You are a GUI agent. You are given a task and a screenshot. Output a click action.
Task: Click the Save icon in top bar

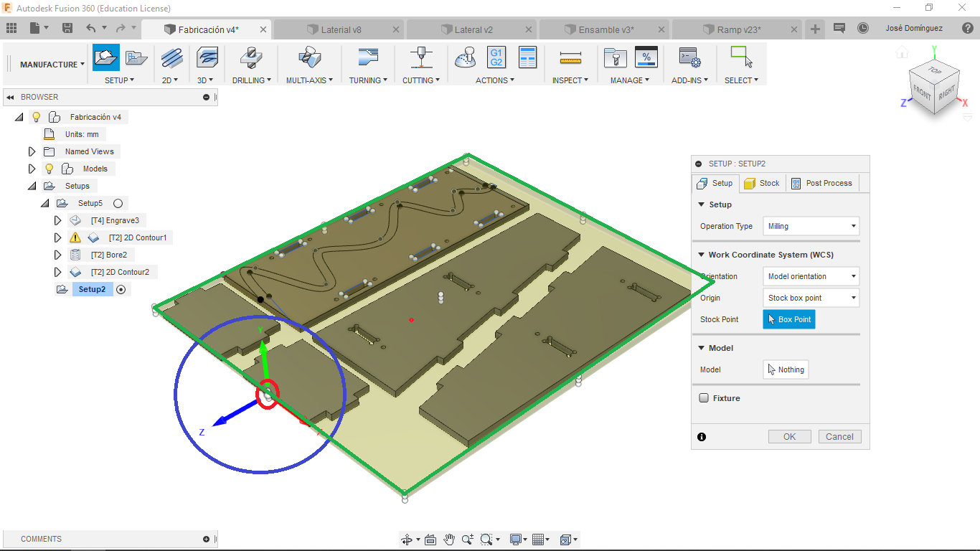click(67, 29)
